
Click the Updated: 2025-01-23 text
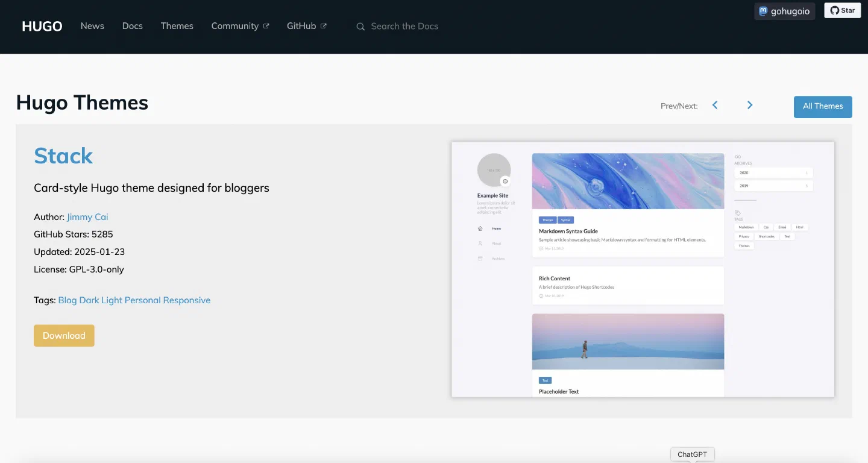(80, 252)
